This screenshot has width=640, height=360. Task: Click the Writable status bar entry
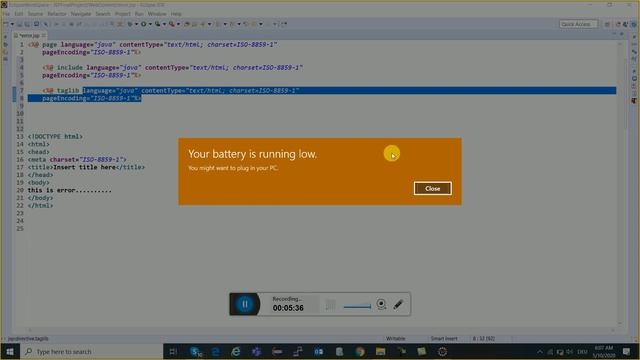[x=396, y=339]
